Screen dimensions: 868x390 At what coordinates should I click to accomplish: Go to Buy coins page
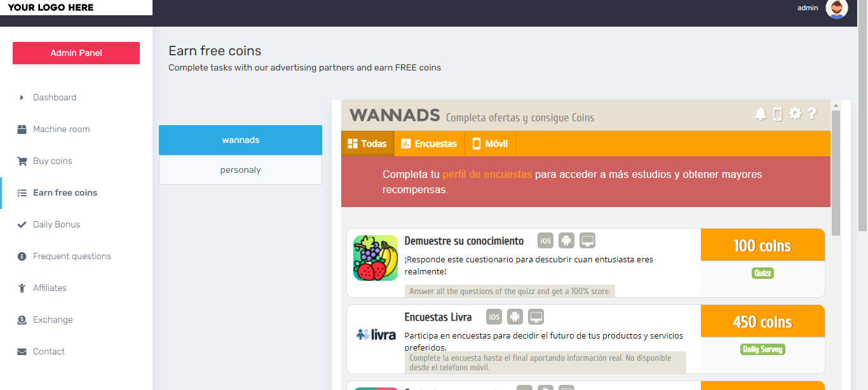pos(53,161)
